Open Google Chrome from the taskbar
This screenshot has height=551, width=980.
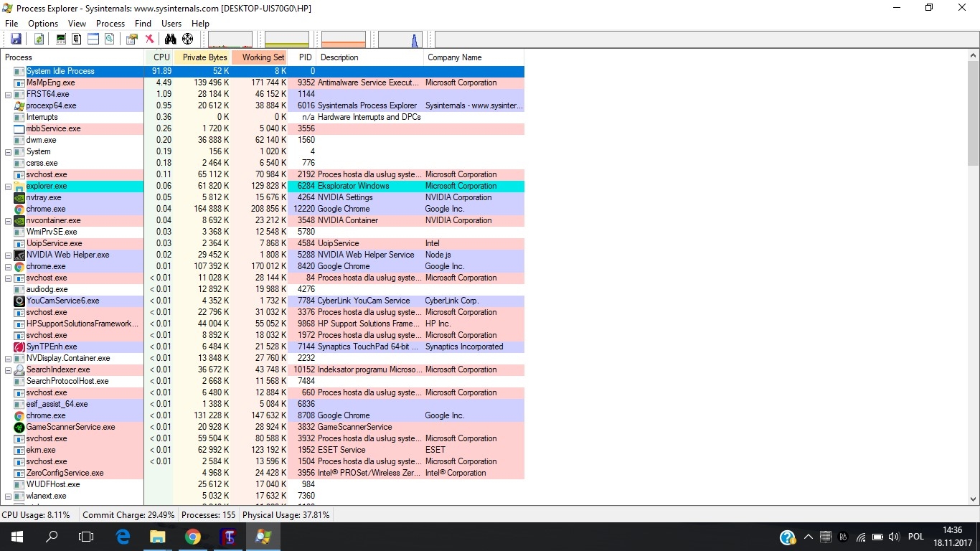click(192, 536)
